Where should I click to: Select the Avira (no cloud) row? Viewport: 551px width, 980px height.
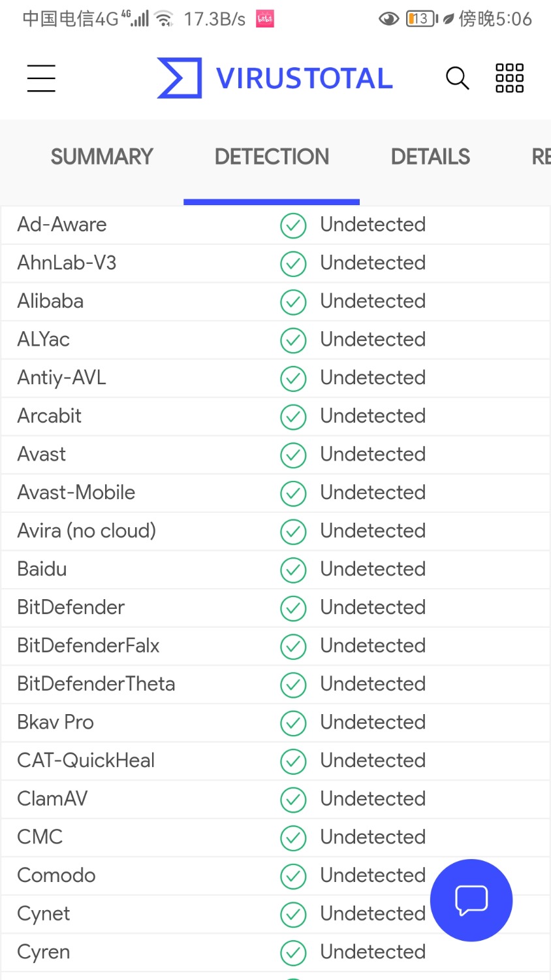275,531
